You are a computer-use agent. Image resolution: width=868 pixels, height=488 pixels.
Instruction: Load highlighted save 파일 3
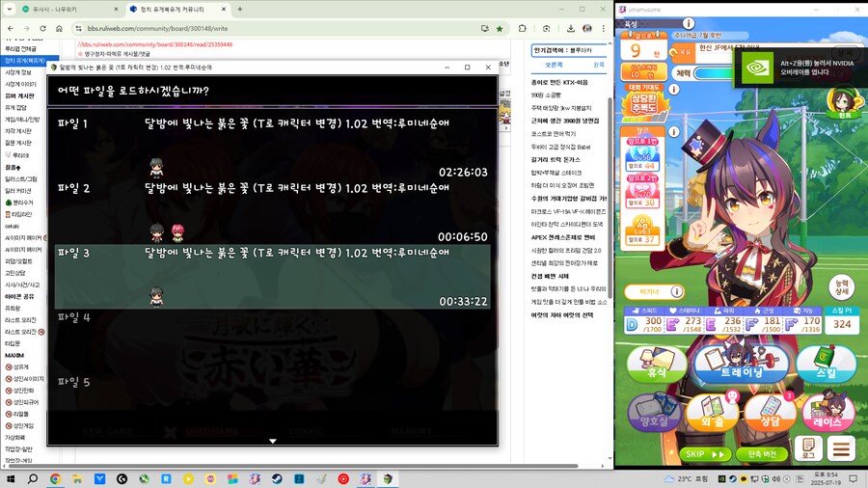coord(272,277)
